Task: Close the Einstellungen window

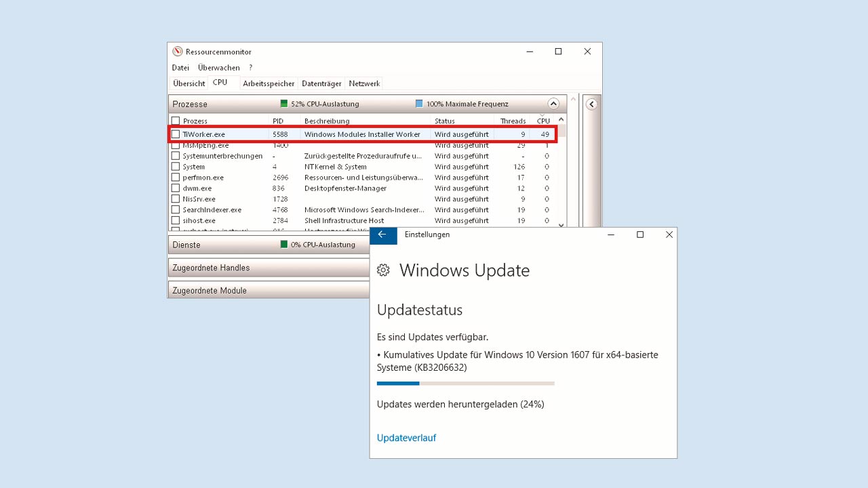Action: point(669,235)
